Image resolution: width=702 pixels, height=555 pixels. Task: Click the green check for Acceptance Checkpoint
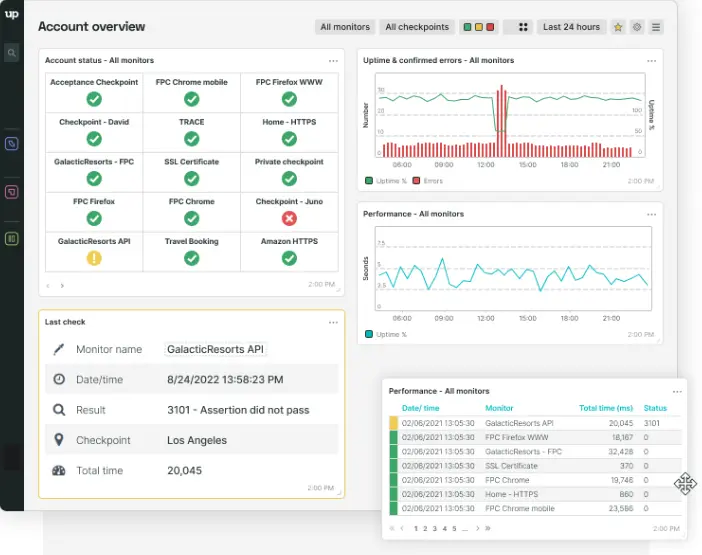(x=94, y=99)
